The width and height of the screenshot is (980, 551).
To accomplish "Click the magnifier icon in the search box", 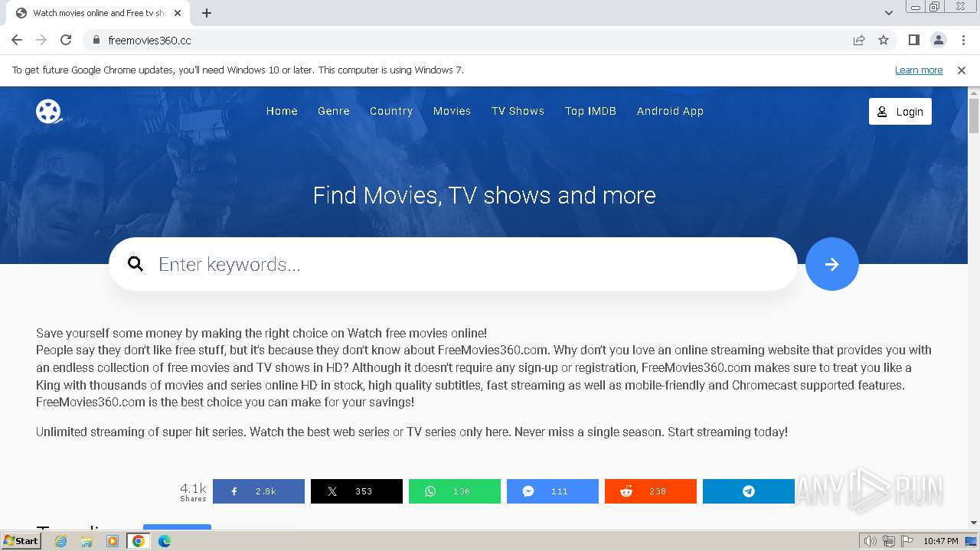I will pyautogui.click(x=136, y=264).
